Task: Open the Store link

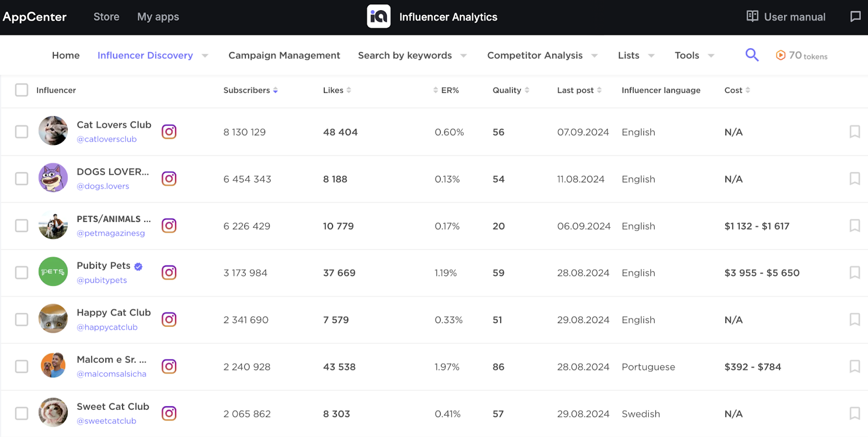Action: pos(106,17)
